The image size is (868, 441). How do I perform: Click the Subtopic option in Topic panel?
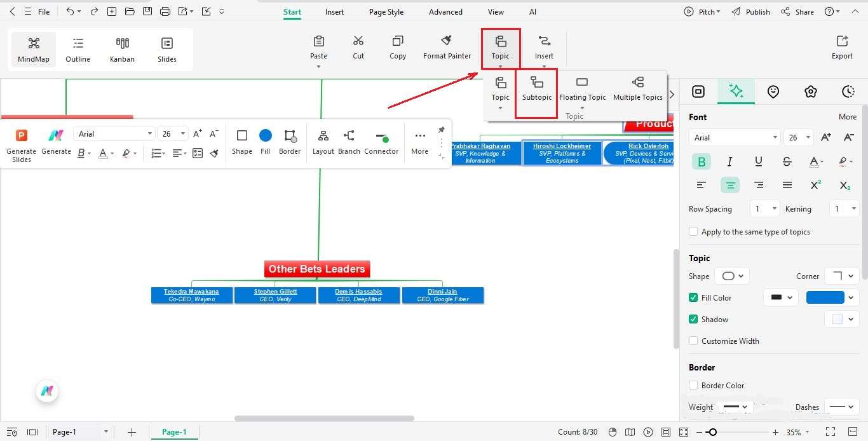[537, 88]
